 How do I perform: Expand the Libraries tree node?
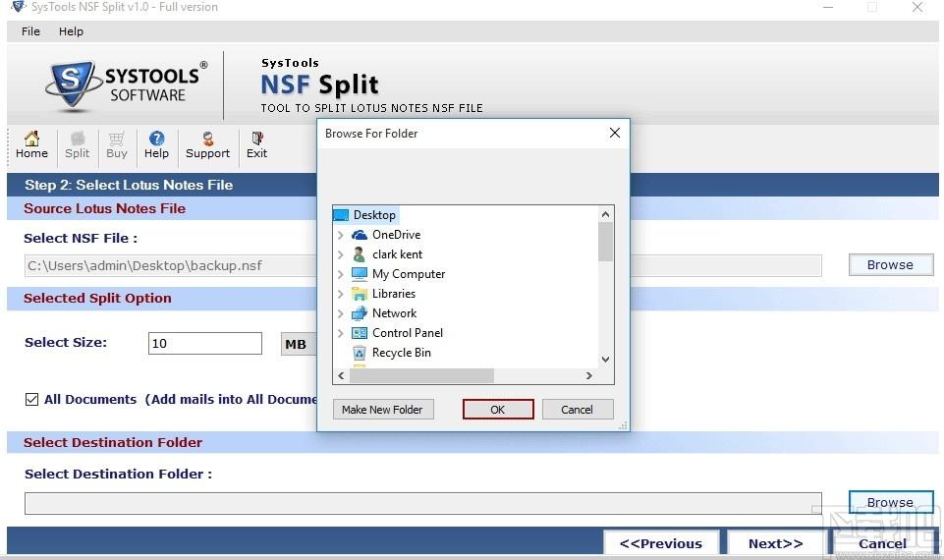point(341,294)
